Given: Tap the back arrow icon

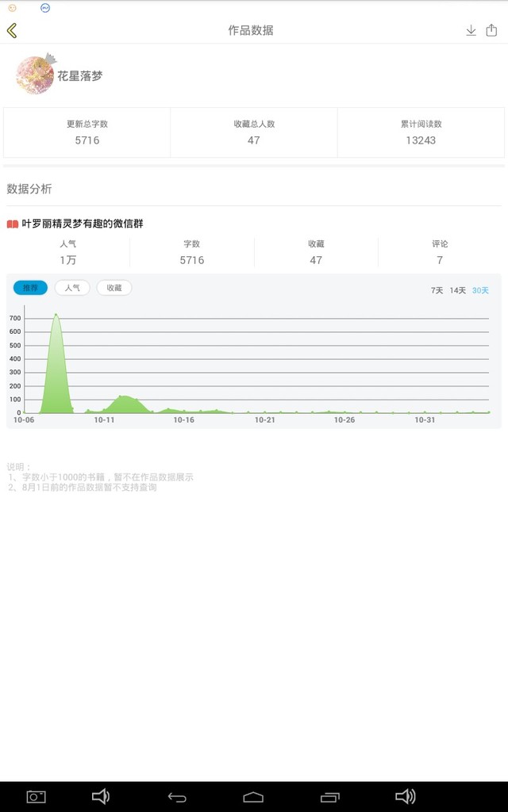Looking at the screenshot, I should (x=12, y=30).
